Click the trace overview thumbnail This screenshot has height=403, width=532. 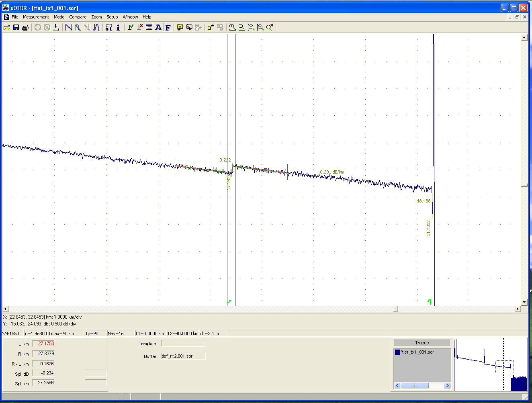[x=490, y=364]
